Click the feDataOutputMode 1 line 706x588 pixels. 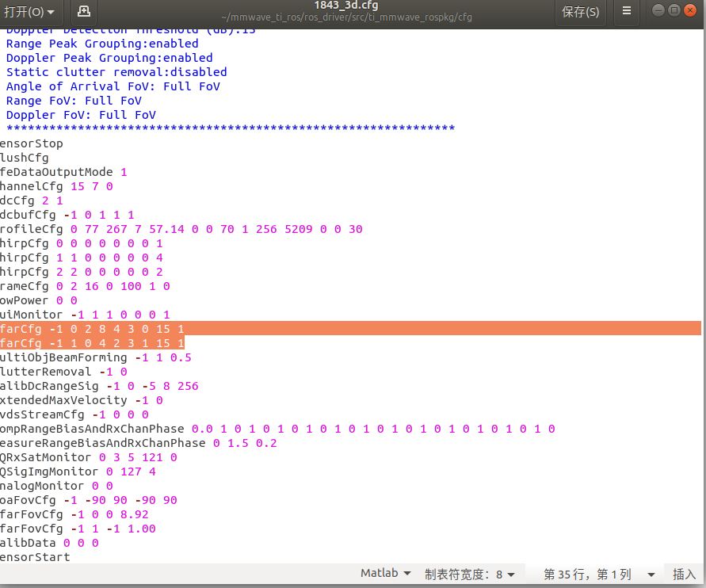click(63, 172)
